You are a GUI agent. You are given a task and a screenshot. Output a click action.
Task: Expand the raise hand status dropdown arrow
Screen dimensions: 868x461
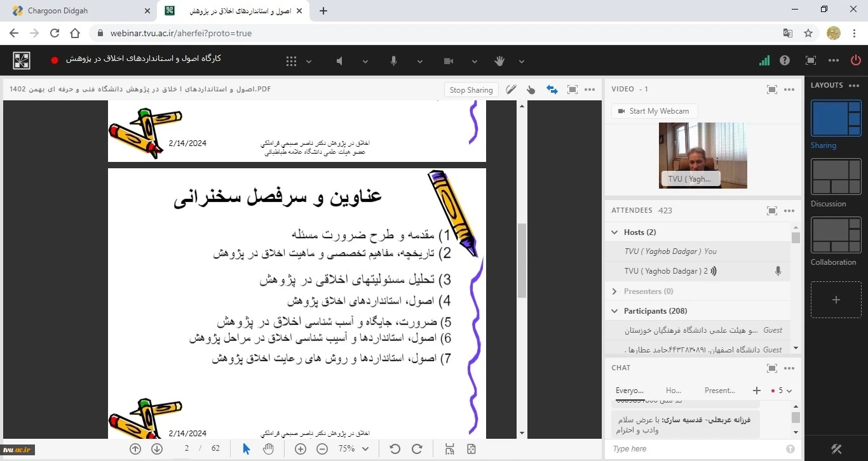522,62
